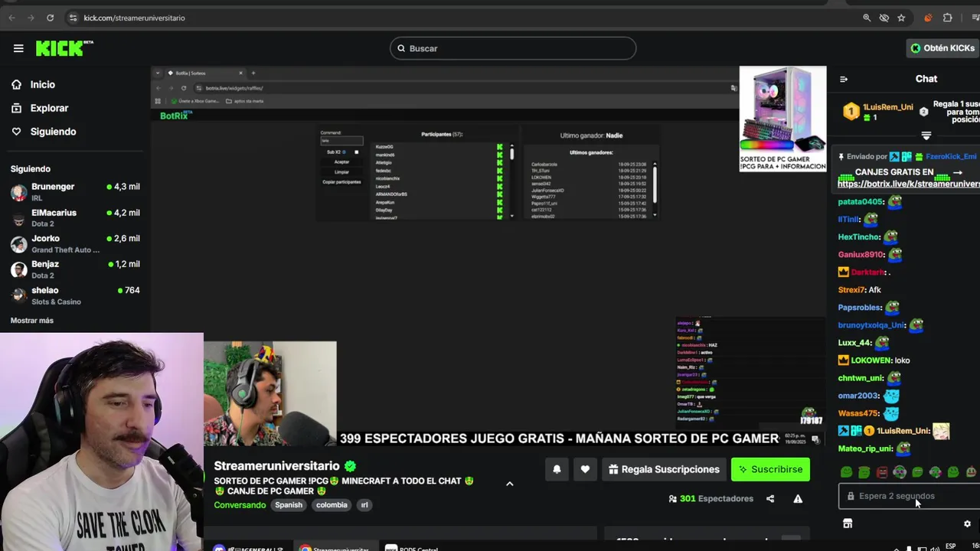The image size is (980, 551).
Task: Open Streameruniversitario channel name
Action: pyautogui.click(x=276, y=466)
